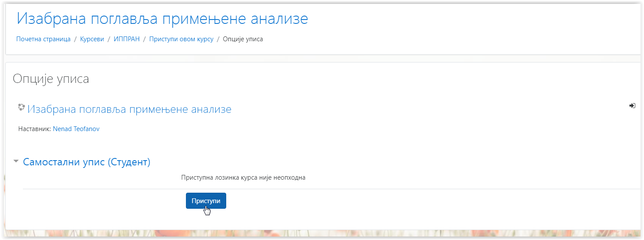Open the teacher profile link Nenad Teofanov
Image resolution: width=644 pixels, height=240 pixels.
pyautogui.click(x=76, y=129)
